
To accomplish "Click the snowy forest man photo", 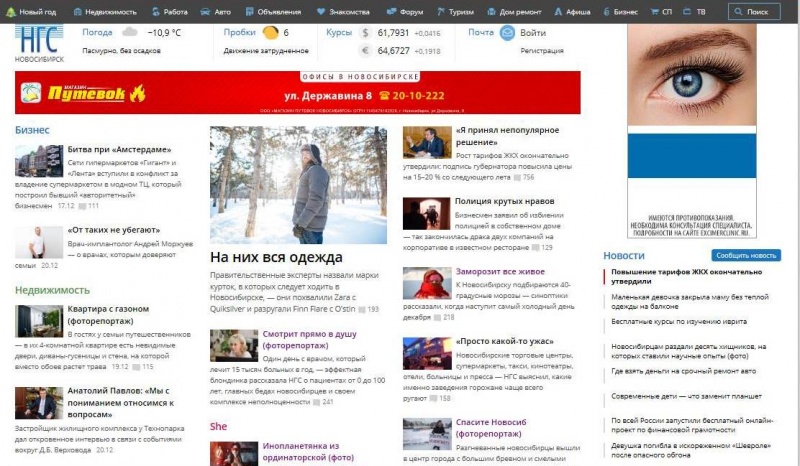I will [298, 185].
